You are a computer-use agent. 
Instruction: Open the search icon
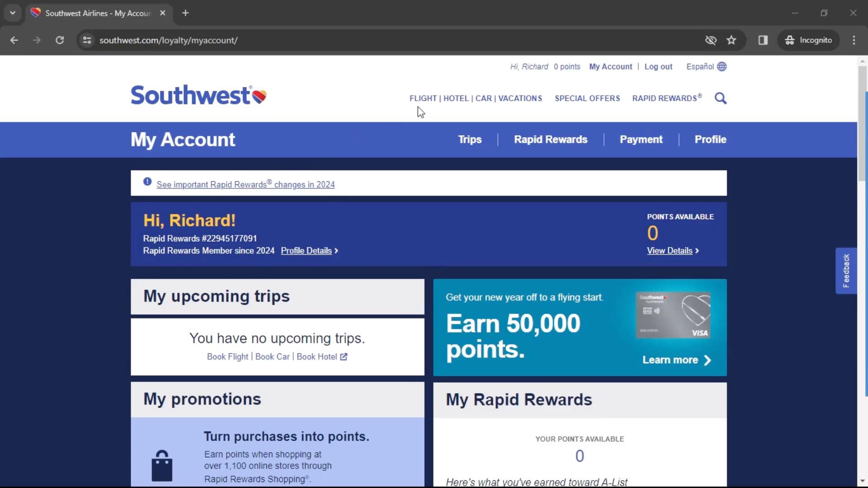721,99
